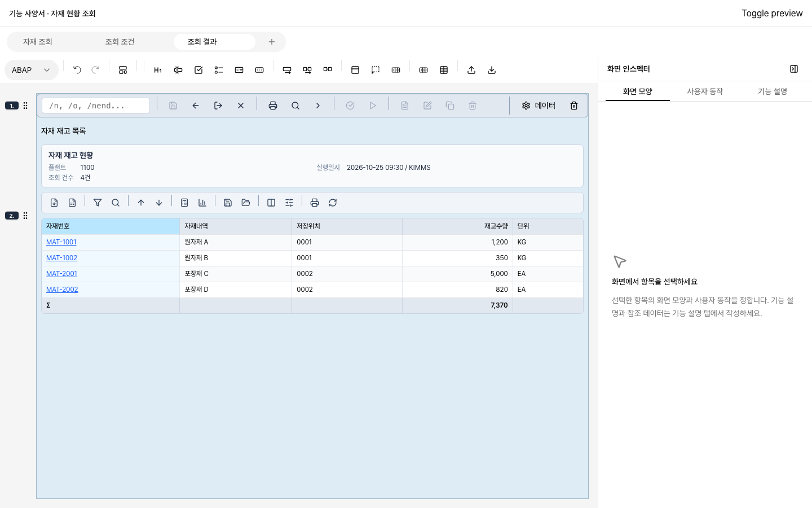Open the ABAP type dropdown
Image resolution: width=812 pixels, height=508 pixels.
click(32, 70)
